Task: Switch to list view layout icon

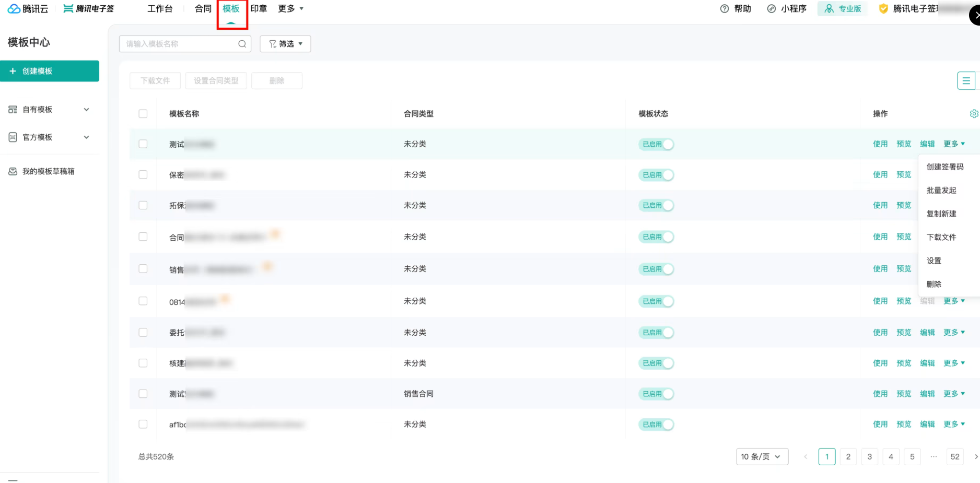Action: tap(966, 81)
